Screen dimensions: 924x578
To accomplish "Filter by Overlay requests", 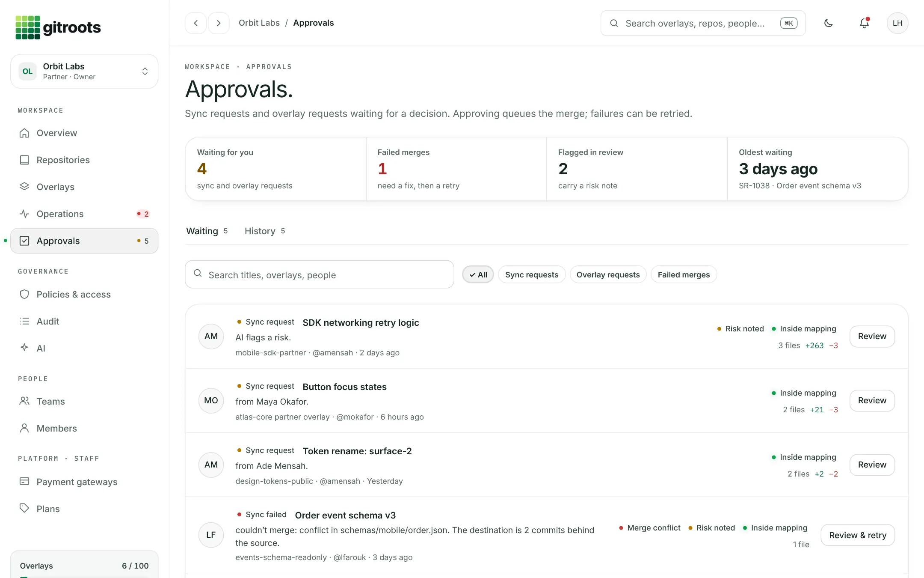I will pos(608,275).
